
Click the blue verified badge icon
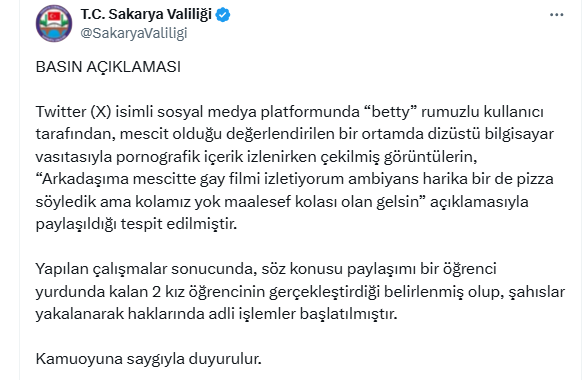click(x=223, y=15)
